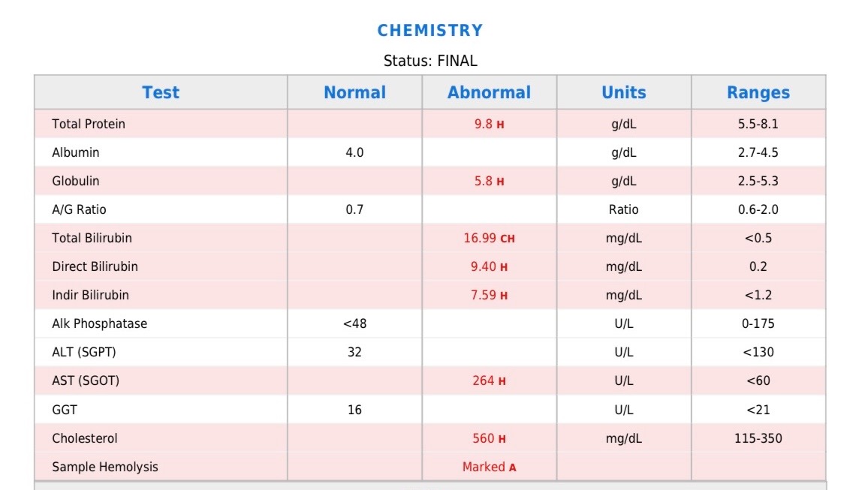Image resolution: width=868 pixels, height=490 pixels.
Task: Click the Ranges column header
Action: click(x=758, y=92)
